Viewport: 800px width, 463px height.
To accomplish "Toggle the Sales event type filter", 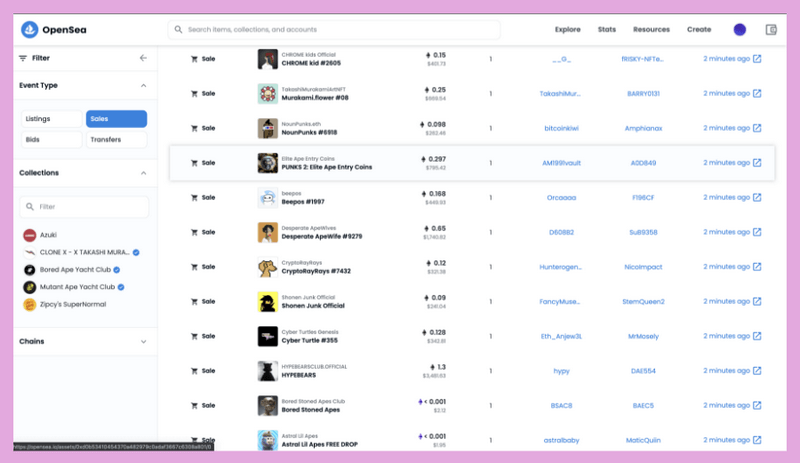I will [116, 119].
